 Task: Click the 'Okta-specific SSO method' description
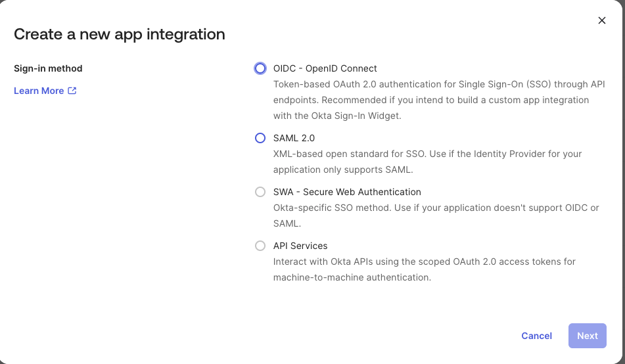[436, 216]
